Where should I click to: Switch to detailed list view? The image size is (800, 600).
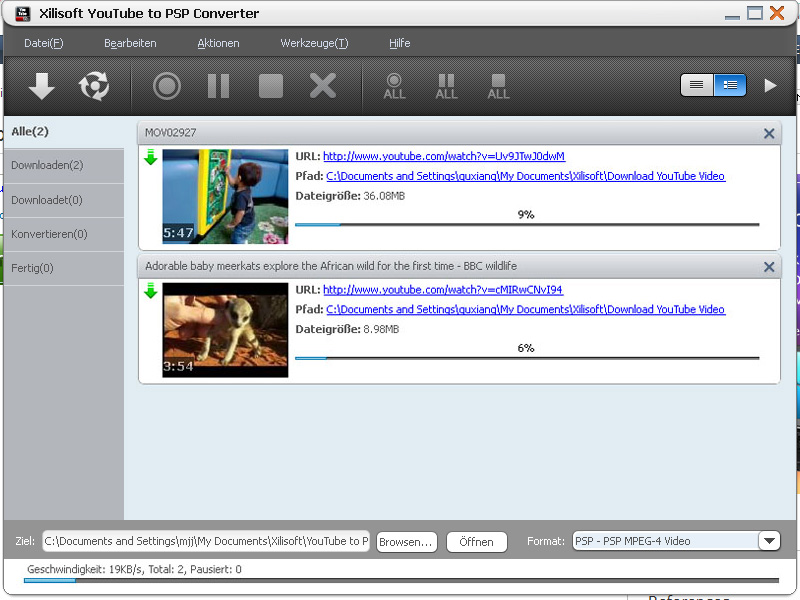730,85
